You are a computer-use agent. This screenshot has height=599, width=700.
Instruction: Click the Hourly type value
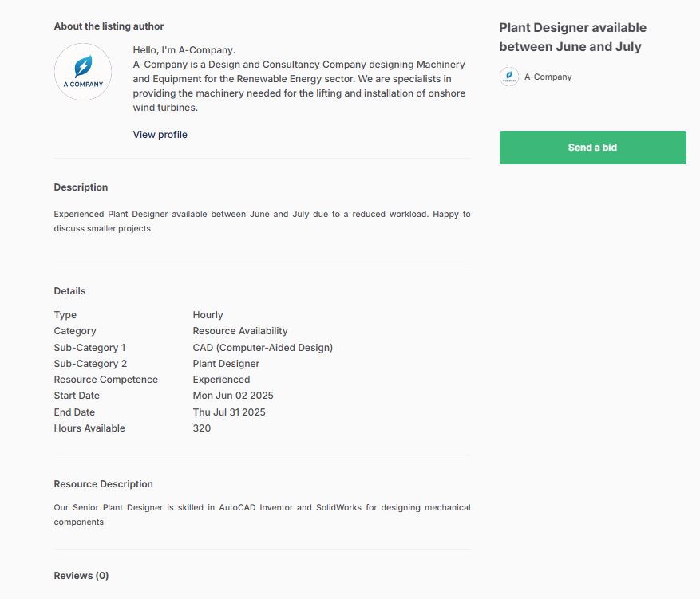(207, 315)
